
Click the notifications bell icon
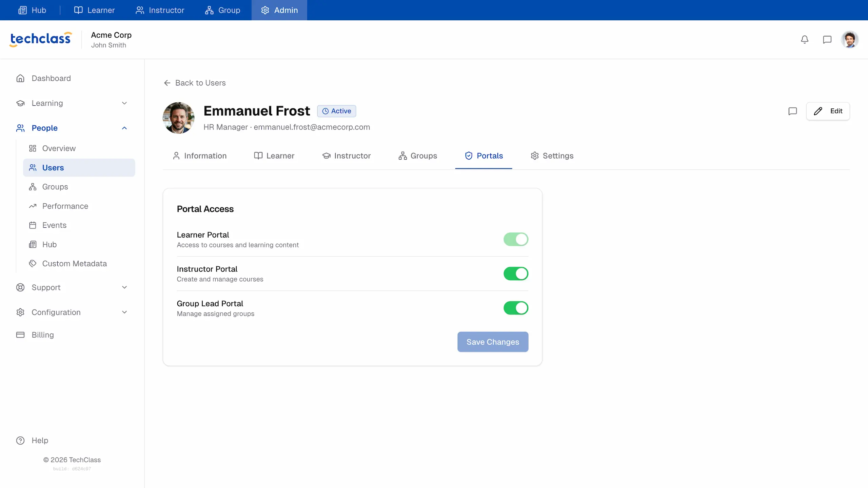pos(805,40)
